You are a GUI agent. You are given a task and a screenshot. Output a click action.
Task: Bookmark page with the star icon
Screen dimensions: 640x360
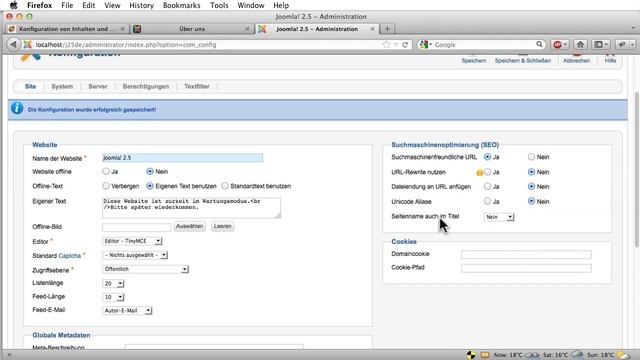(386, 44)
